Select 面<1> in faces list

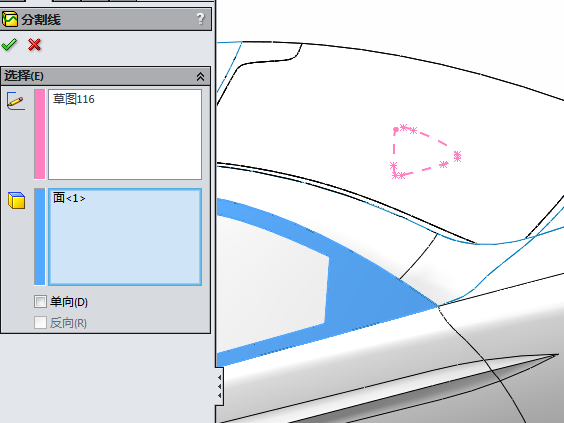click(x=69, y=198)
